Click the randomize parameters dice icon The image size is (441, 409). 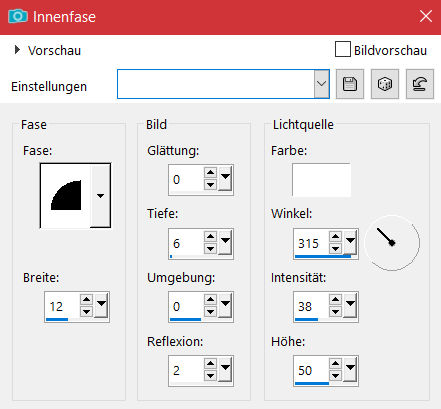pyautogui.click(x=385, y=84)
